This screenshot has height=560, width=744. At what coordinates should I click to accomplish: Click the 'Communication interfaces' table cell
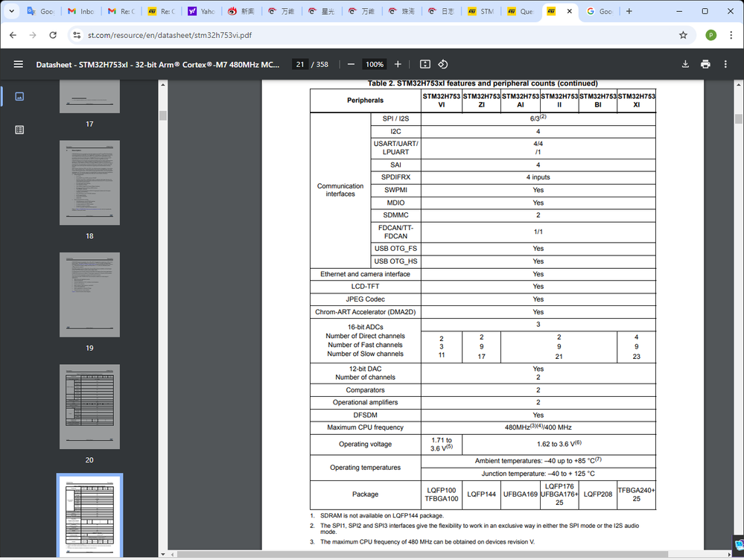pos(340,190)
